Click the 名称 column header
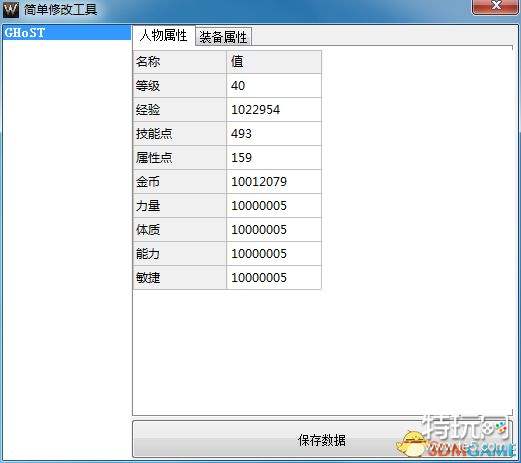The image size is (521, 463). point(180,62)
